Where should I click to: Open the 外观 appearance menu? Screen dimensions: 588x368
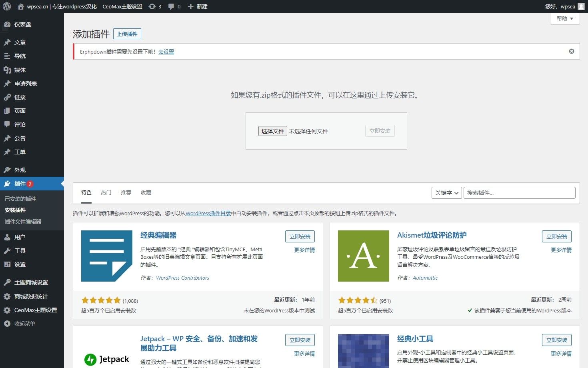(19, 170)
